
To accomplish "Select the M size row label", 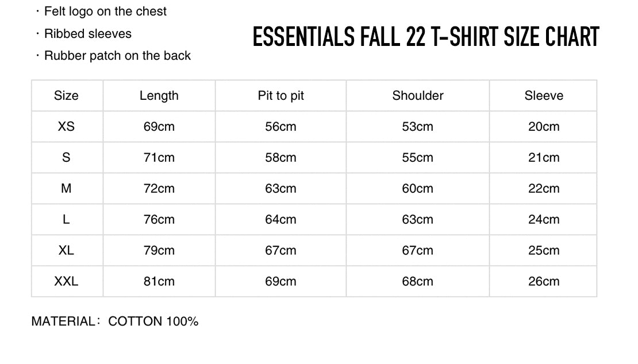I will pos(66,188).
